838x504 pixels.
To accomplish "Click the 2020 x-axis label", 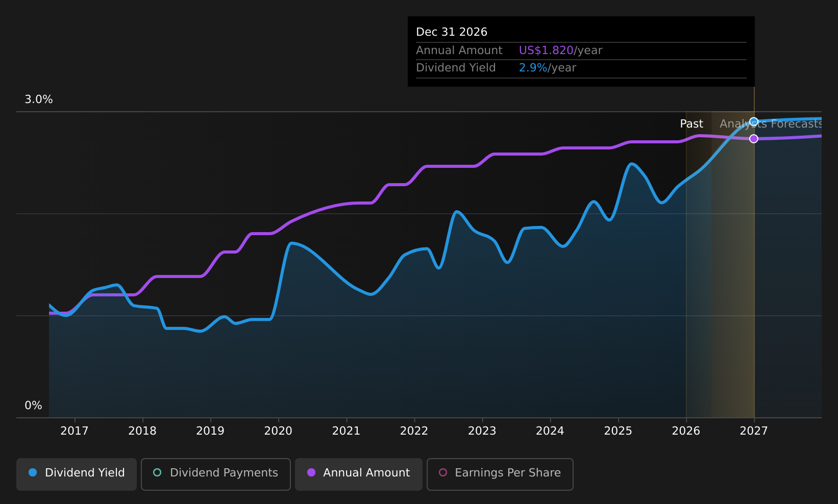I will (x=278, y=431).
